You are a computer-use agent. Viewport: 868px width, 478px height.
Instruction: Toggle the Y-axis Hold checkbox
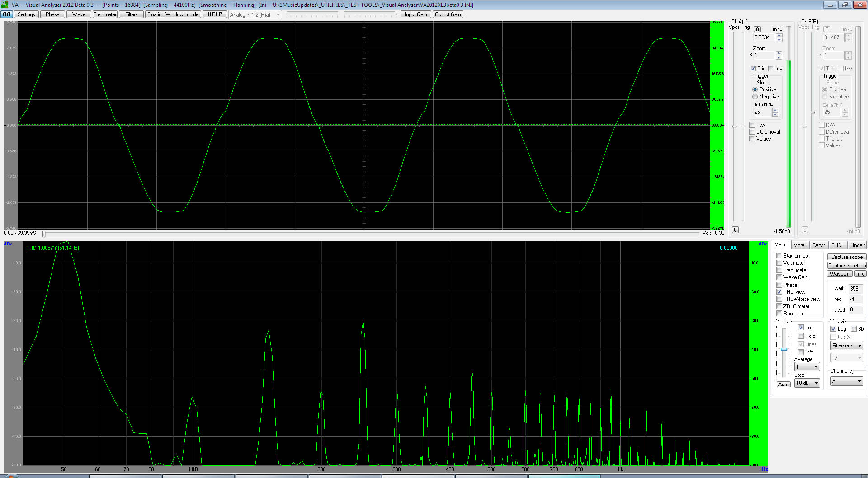pyautogui.click(x=801, y=336)
